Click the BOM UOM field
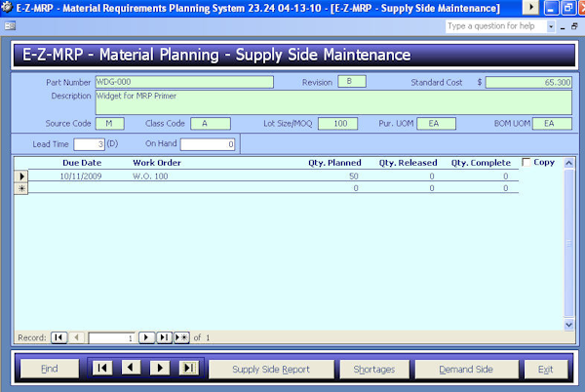Screen dimensions: 585x392 552,124
